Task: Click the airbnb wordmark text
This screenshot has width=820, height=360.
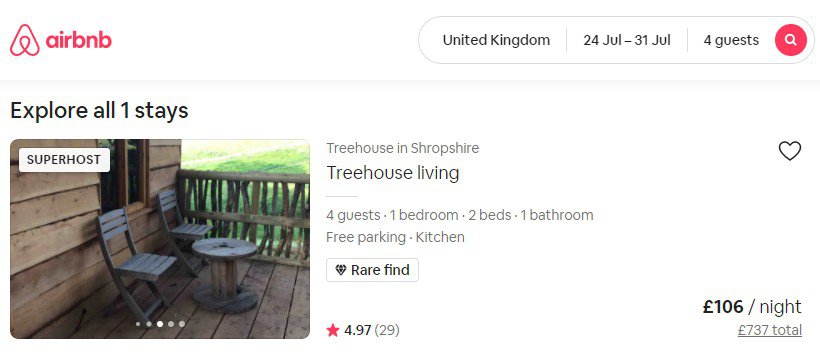Action: 78,40
